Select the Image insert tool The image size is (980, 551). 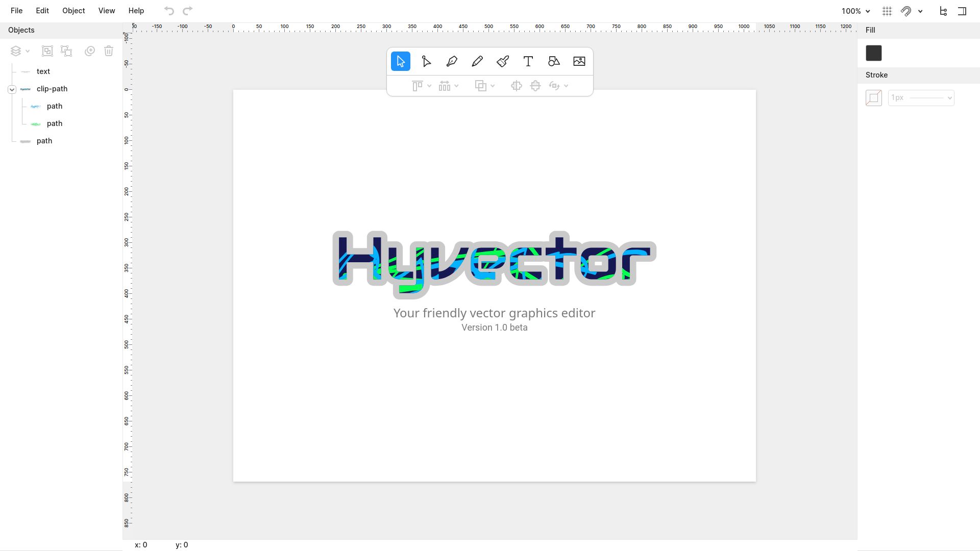579,61
